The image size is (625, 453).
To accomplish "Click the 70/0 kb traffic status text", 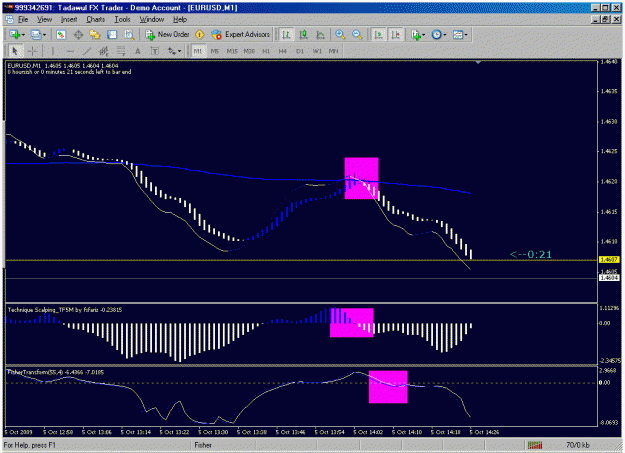I will click(x=578, y=445).
